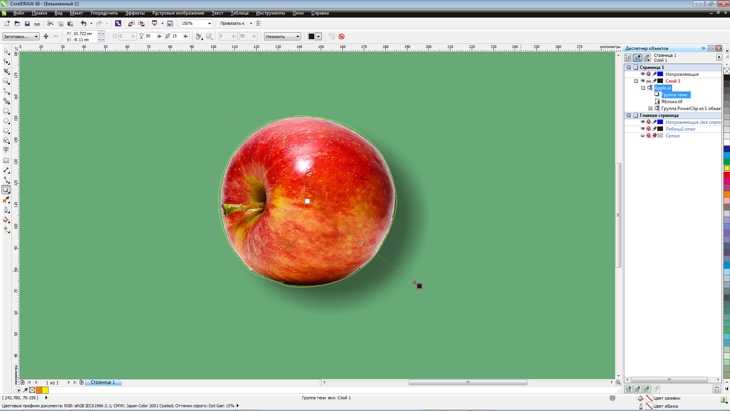Click the horizontal scrollbar thumb below canvas
The width and height of the screenshot is (730, 411).
click(468, 383)
